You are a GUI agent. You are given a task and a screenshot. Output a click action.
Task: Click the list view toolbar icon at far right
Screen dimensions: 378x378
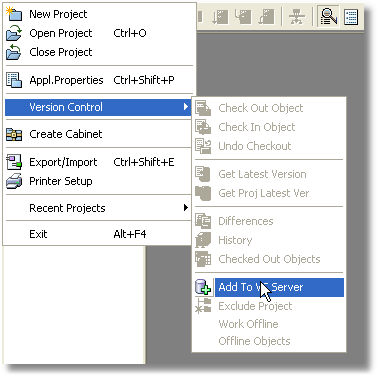point(351,17)
